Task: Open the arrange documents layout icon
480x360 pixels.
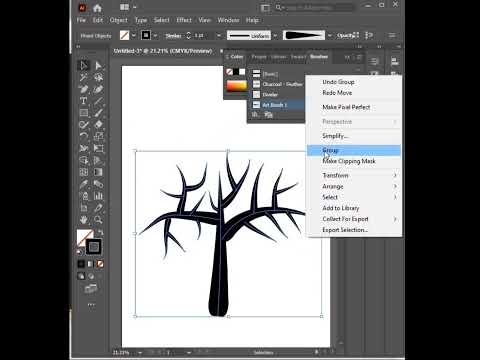Action: (124, 7)
